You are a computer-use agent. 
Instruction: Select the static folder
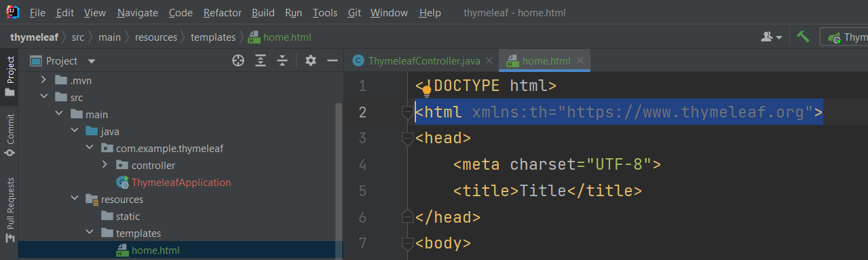[x=121, y=217]
